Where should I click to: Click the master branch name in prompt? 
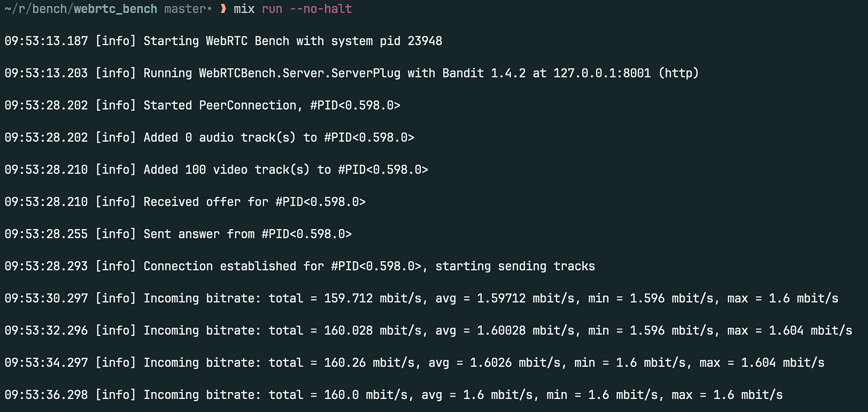185,9
